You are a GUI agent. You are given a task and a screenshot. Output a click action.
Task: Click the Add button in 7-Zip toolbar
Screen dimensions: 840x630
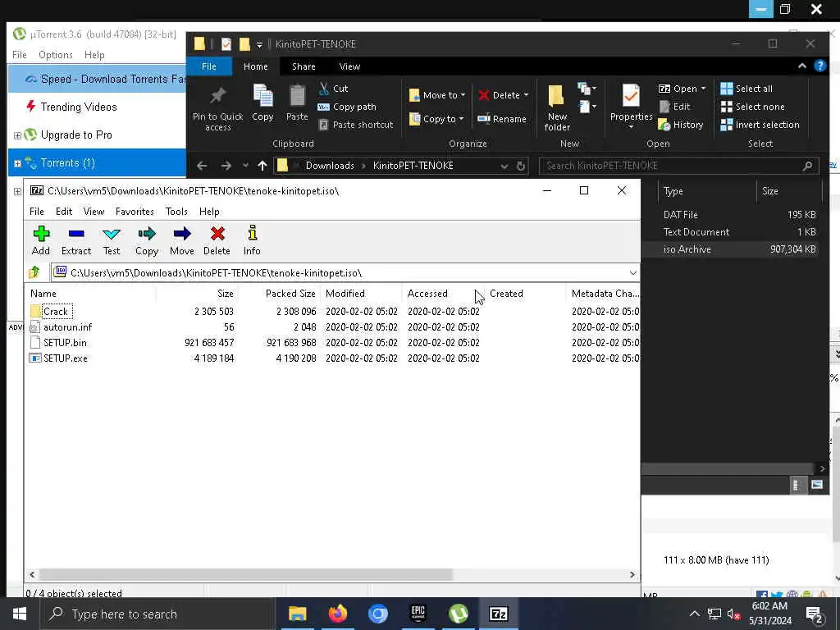point(41,240)
